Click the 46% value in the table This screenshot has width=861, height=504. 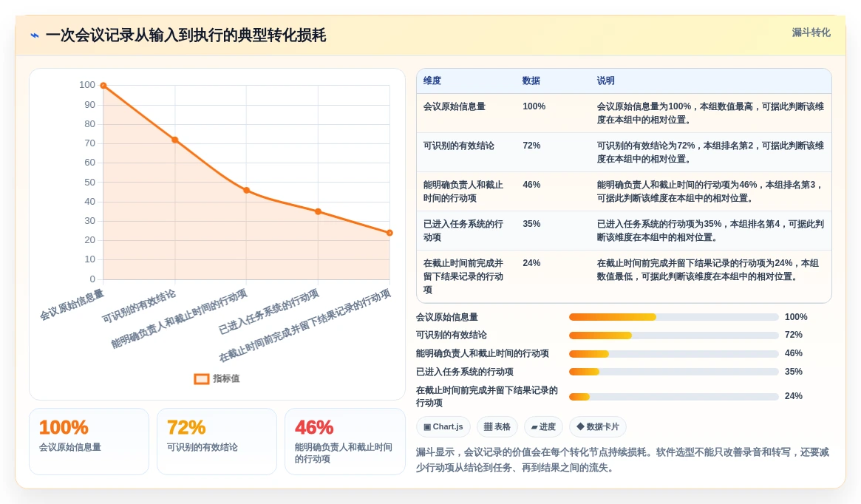pos(531,185)
